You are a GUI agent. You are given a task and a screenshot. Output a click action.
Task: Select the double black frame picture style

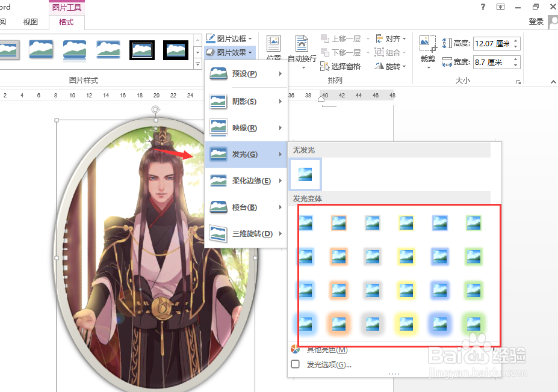click(142, 50)
